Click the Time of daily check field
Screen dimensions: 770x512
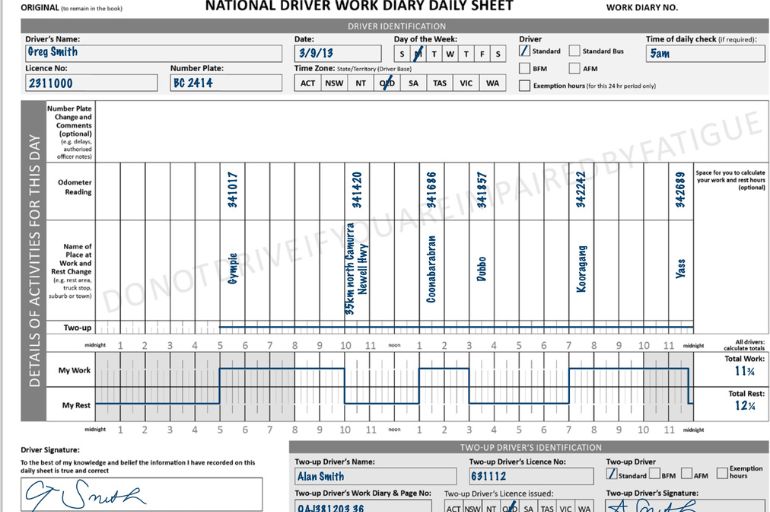click(705, 53)
